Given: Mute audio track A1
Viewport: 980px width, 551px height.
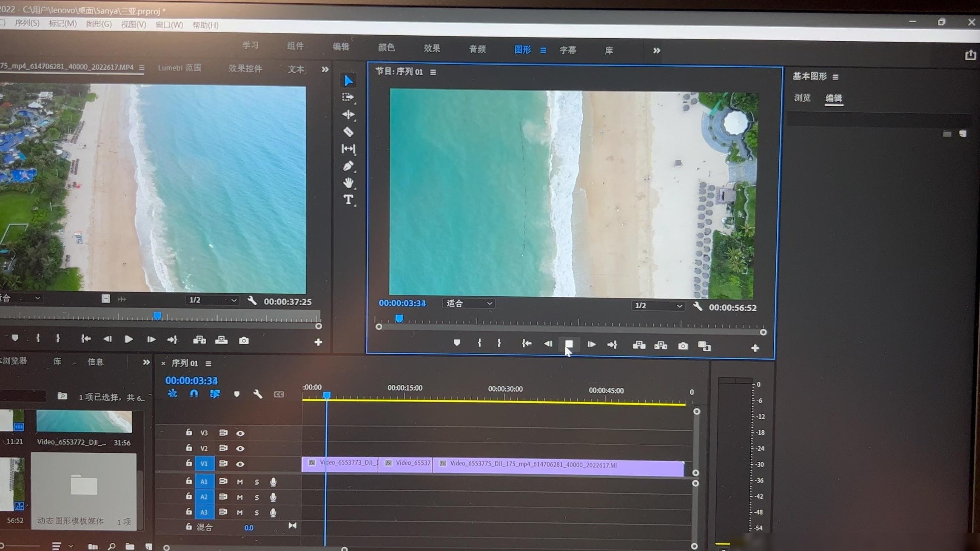Looking at the screenshot, I should [240, 482].
